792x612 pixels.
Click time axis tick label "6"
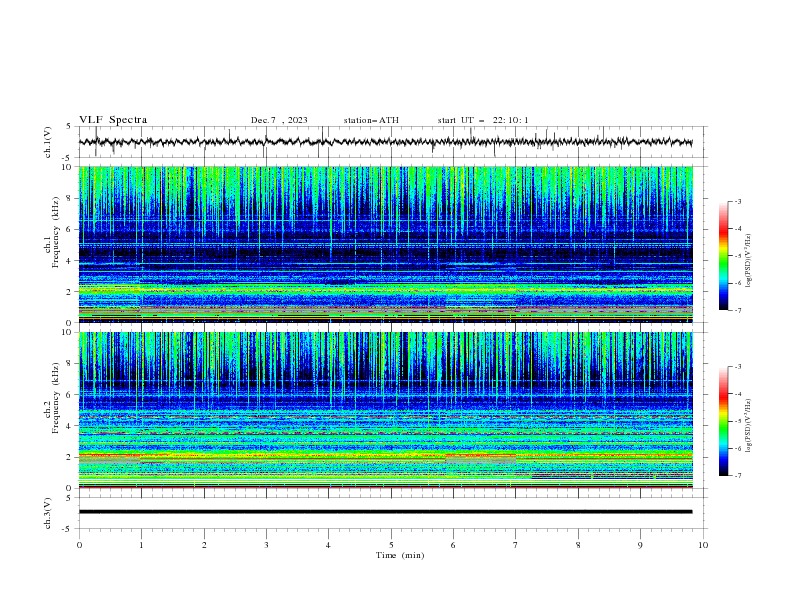pyautogui.click(x=453, y=545)
